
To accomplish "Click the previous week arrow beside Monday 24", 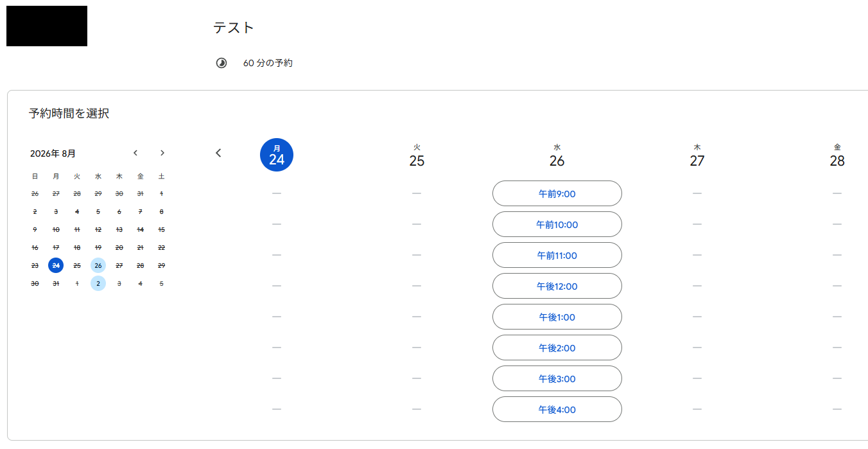I will click(x=218, y=153).
